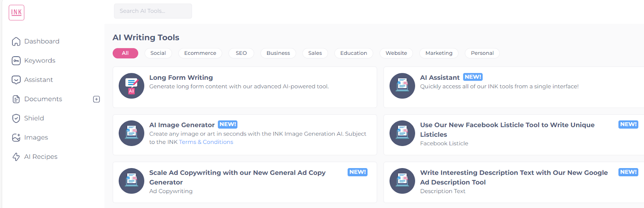644x208 pixels.
Task: Open Documents in the sidebar
Action: [x=43, y=99]
